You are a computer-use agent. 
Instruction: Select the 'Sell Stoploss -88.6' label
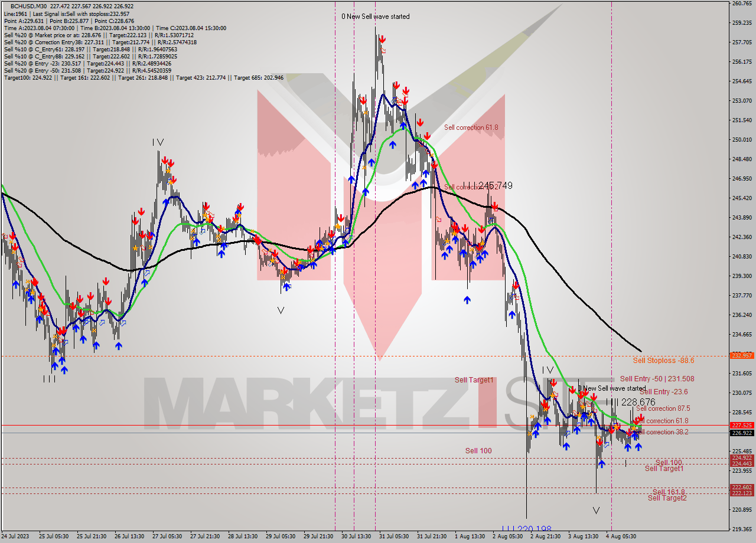pyautogui.click(x=663, y=360)
